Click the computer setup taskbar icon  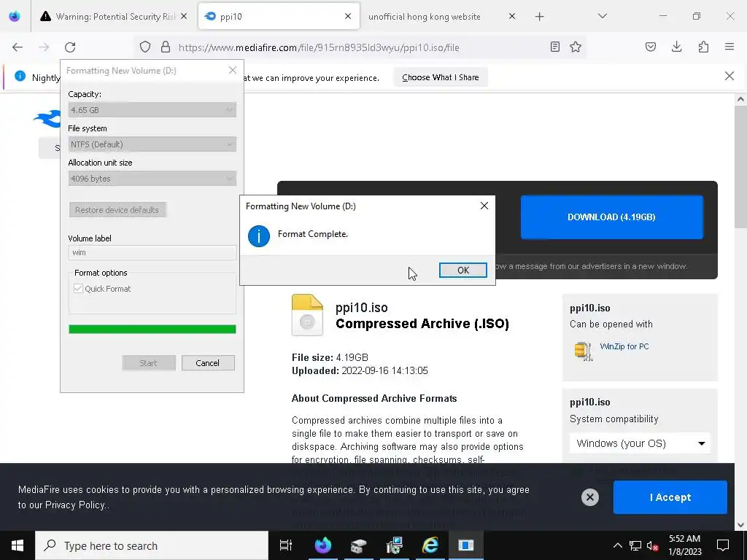pos(395,545)
